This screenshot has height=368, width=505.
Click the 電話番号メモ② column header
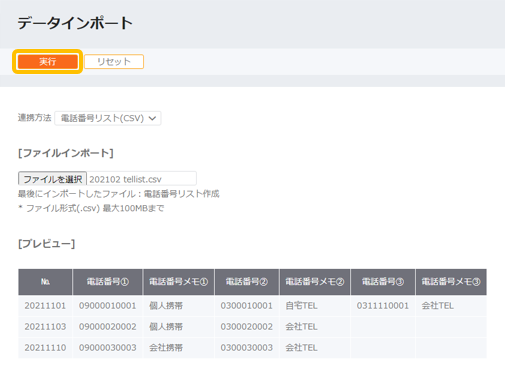click(x=315, y=282)
